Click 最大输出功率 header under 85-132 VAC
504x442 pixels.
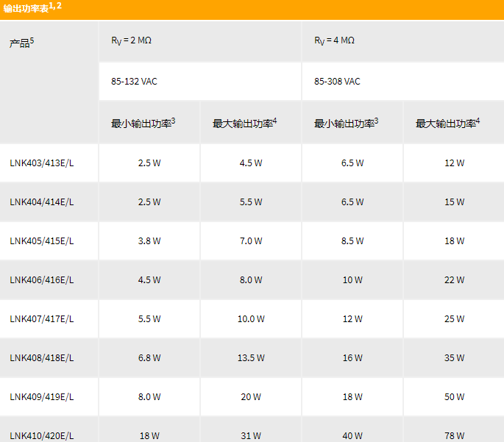[244, 123]
